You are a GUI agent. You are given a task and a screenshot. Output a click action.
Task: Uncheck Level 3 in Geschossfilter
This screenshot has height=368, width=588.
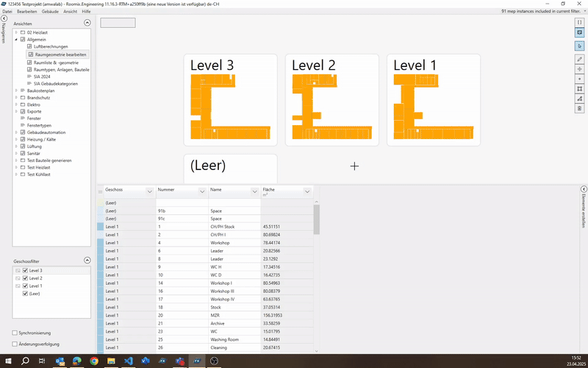coord(25,271)
